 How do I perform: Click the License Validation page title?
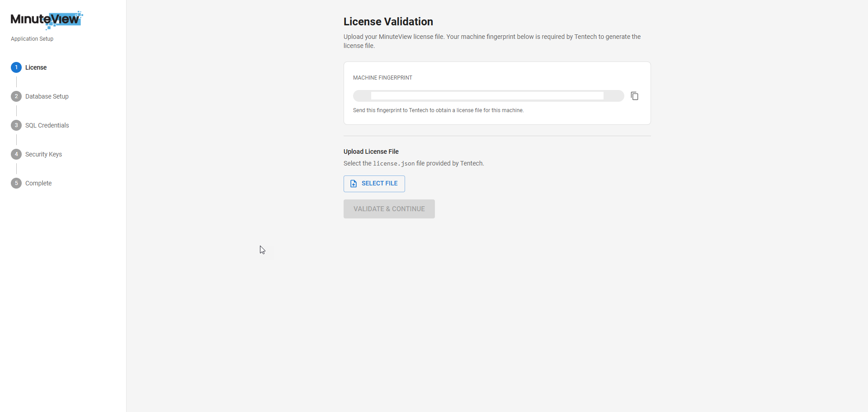click(x=388, y=21)
